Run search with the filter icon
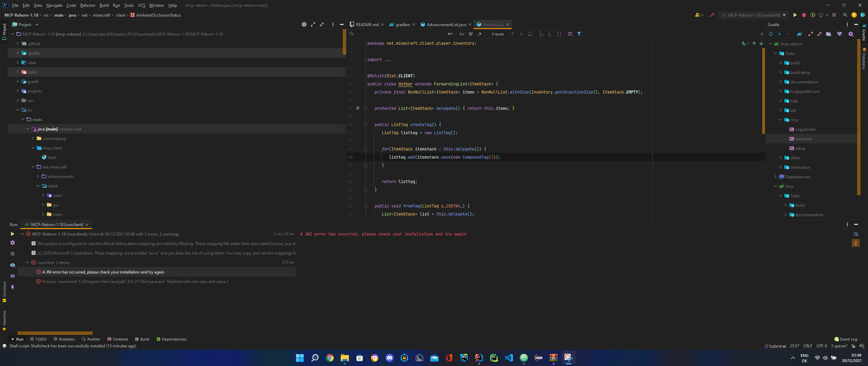 click(580, 34)
